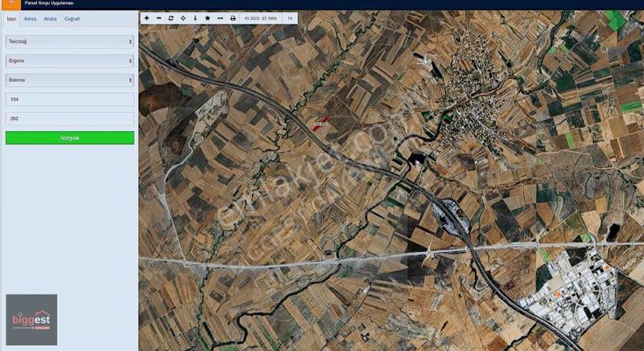644x351 pixels.
Task: Open the Coğrafi tab
Action: [72, 19]
